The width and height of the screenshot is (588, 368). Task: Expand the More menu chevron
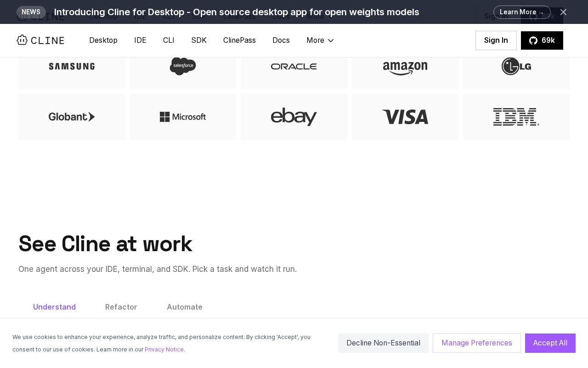331,40
